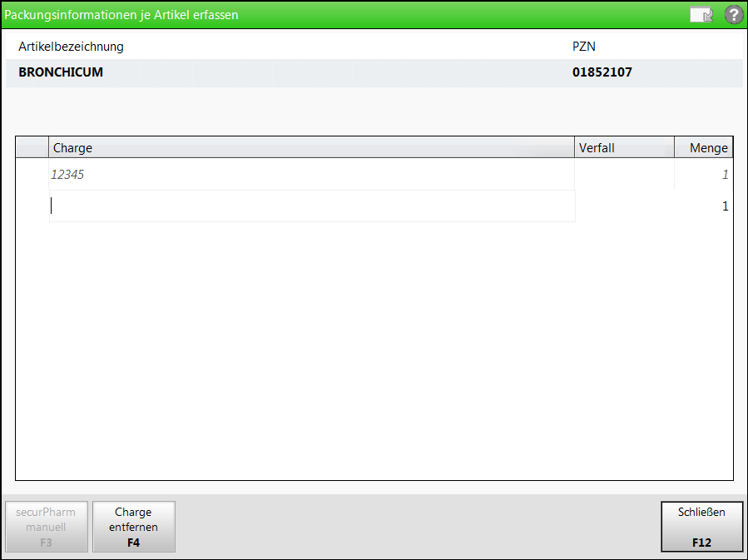This screenshot has width=748, height=560.
Task: Click the article name BRONCHICUM
Action: click(61, 72)
